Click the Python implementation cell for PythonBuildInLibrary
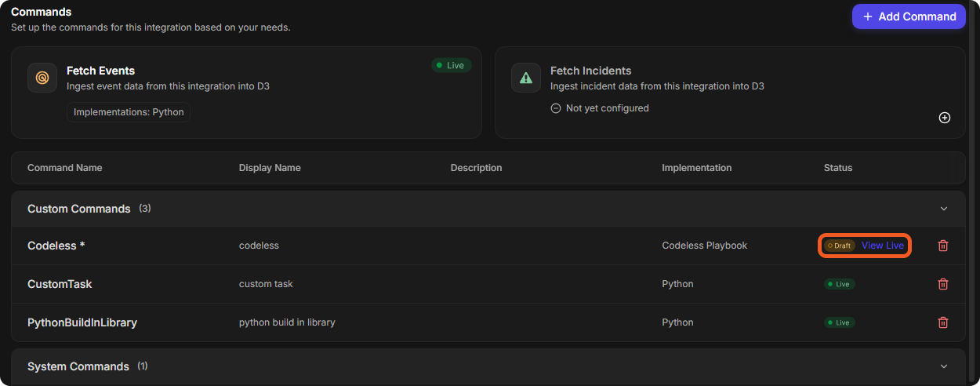Screen dimensions: 980x386 (x=677, y=322)
